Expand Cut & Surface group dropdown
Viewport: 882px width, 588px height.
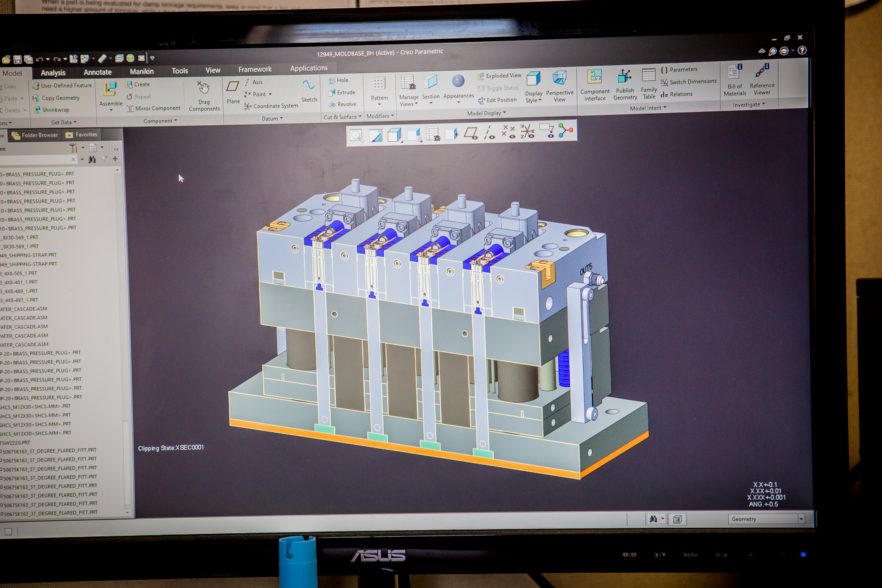click(342, 117)
